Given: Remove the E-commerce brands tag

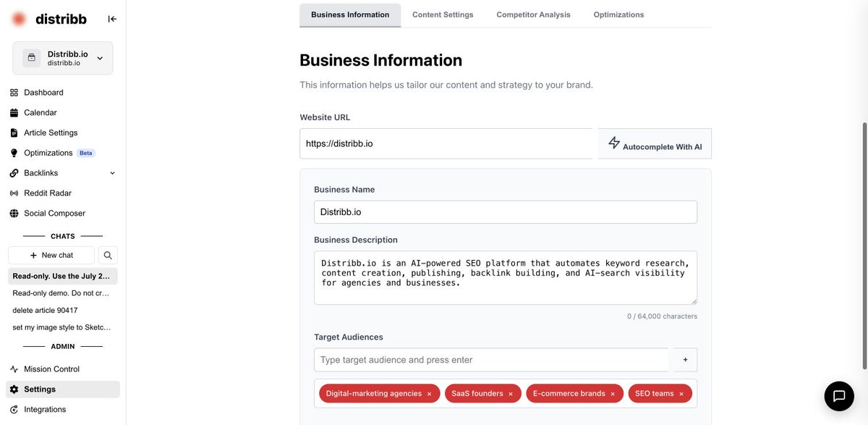Looking at the screenshot, I should [613, 394].
